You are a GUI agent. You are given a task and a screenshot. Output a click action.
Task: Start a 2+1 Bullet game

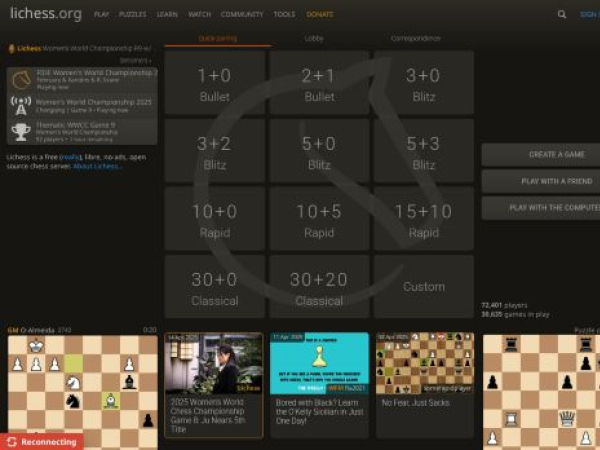click(319, 83)
